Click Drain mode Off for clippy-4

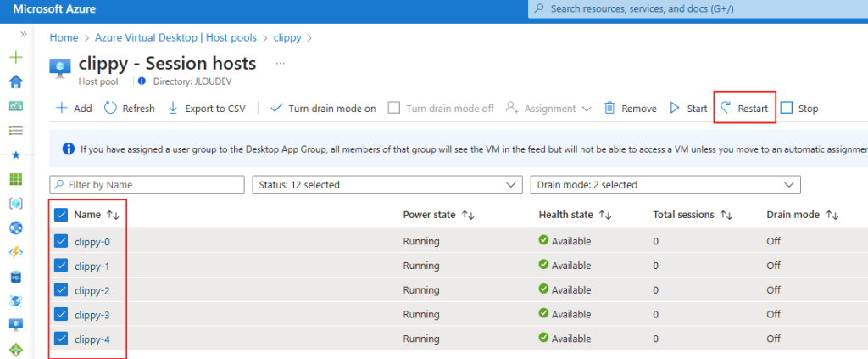[773, 339]
